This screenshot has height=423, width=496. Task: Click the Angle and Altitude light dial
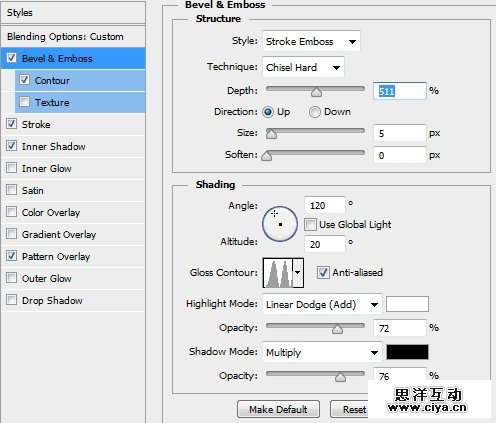(280, 224)
